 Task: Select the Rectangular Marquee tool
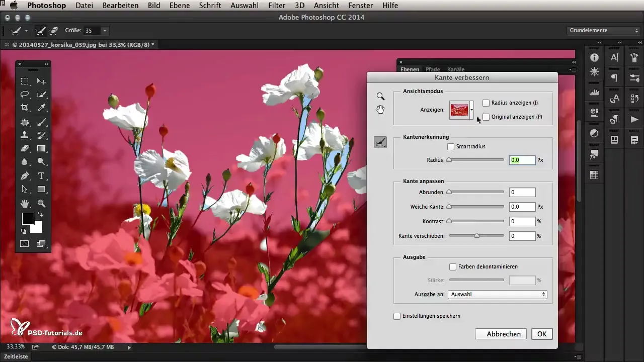pos(25,81)
